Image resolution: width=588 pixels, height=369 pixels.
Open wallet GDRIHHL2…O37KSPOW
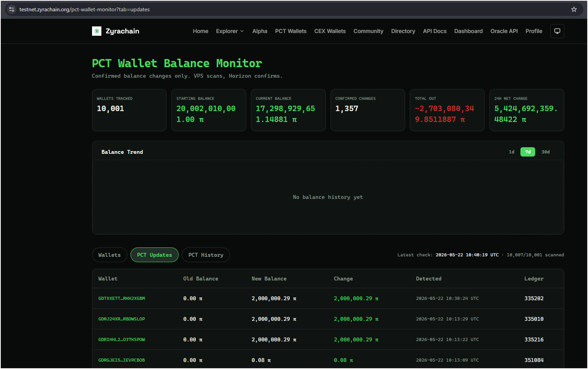[x=122, y=339]
